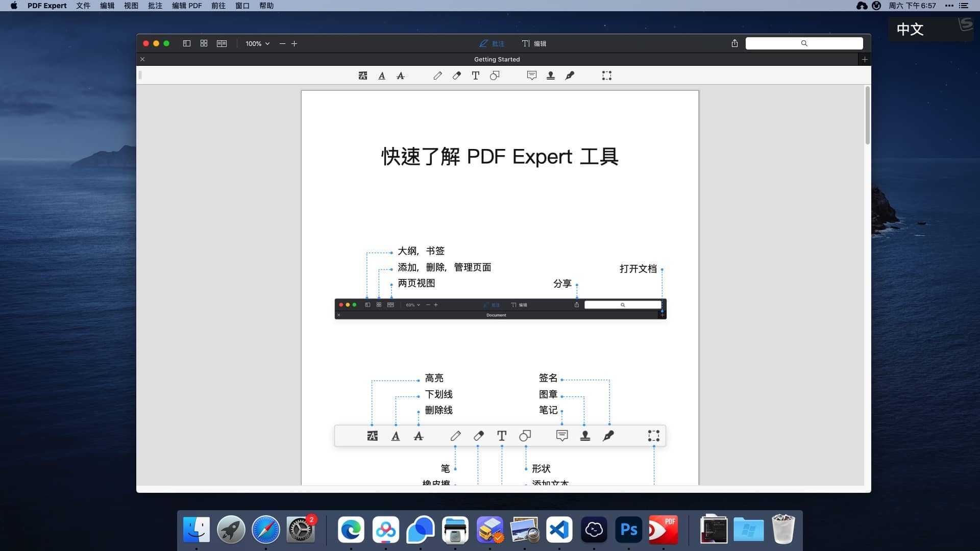The image size is (980, 551).
Task: Switch to 编辑 edit mode
Action: tap(534, 43)
